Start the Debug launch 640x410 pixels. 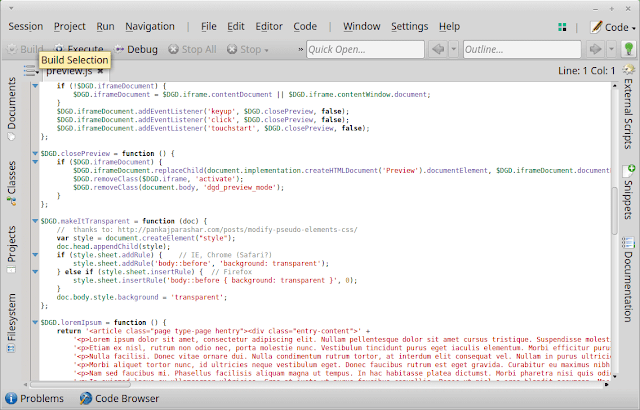tap(136, 49)
